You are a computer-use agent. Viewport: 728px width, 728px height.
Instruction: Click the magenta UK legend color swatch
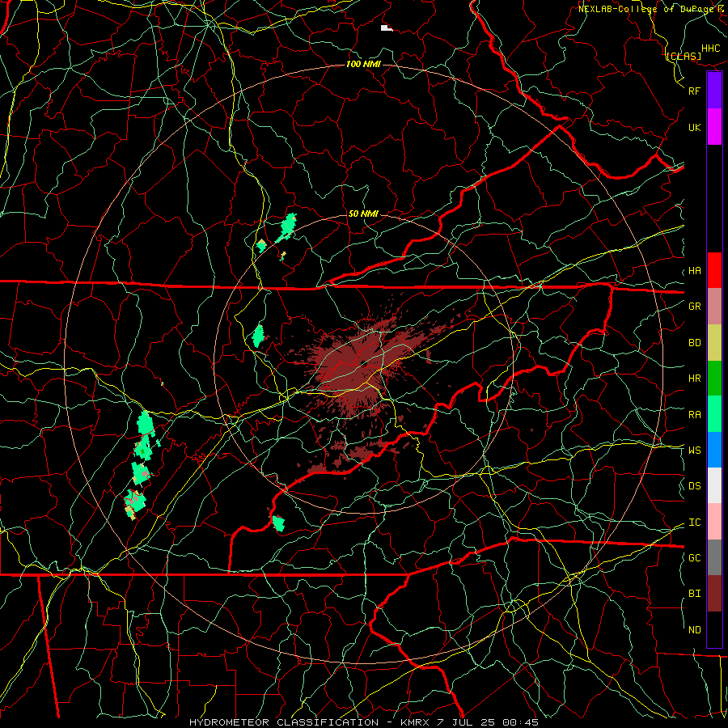pyautogui.click(x=714, y=127)
